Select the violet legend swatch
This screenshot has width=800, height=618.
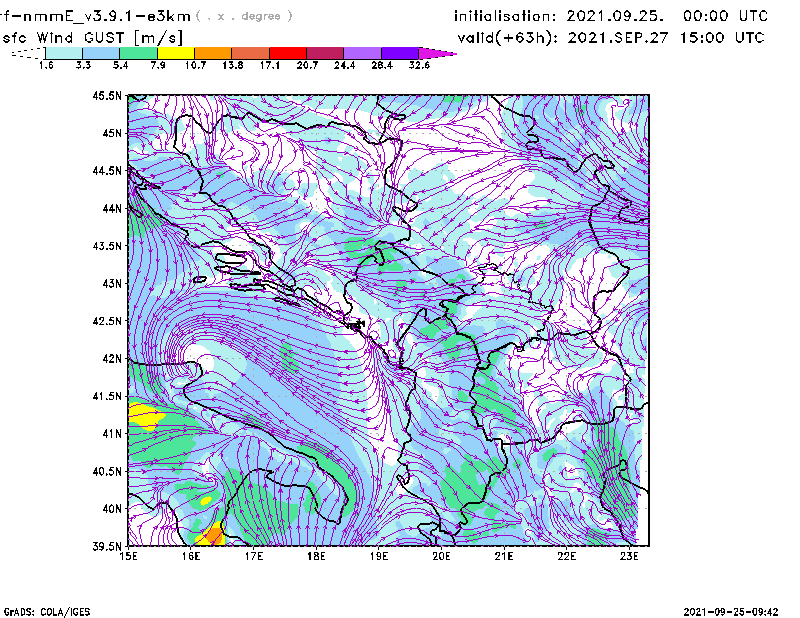(x=400, y=53)
